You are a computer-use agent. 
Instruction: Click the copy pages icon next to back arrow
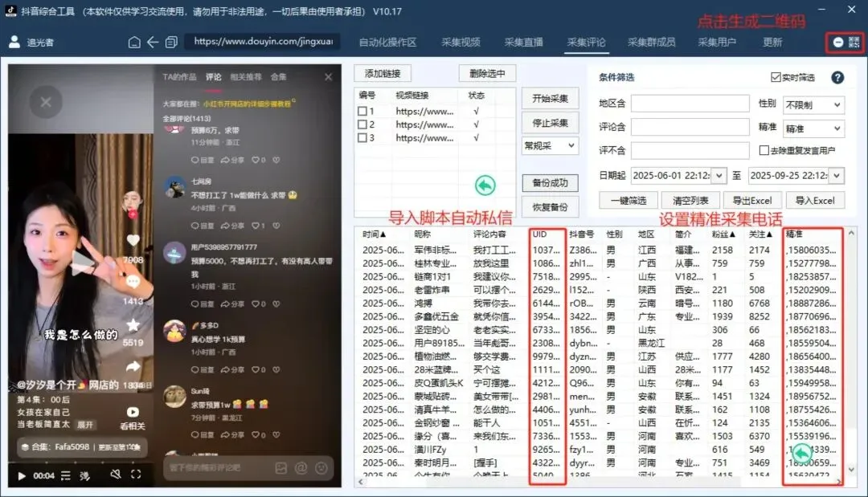coord(171,42)
